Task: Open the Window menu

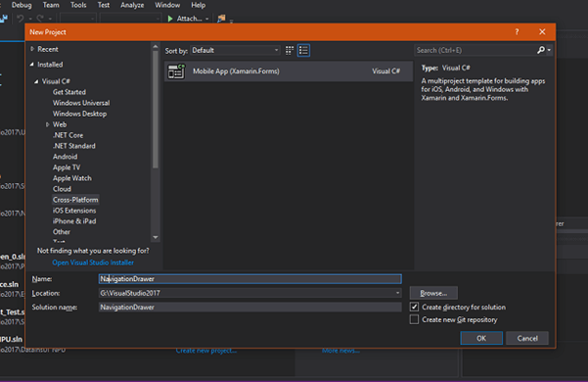Action: (167, 5)
